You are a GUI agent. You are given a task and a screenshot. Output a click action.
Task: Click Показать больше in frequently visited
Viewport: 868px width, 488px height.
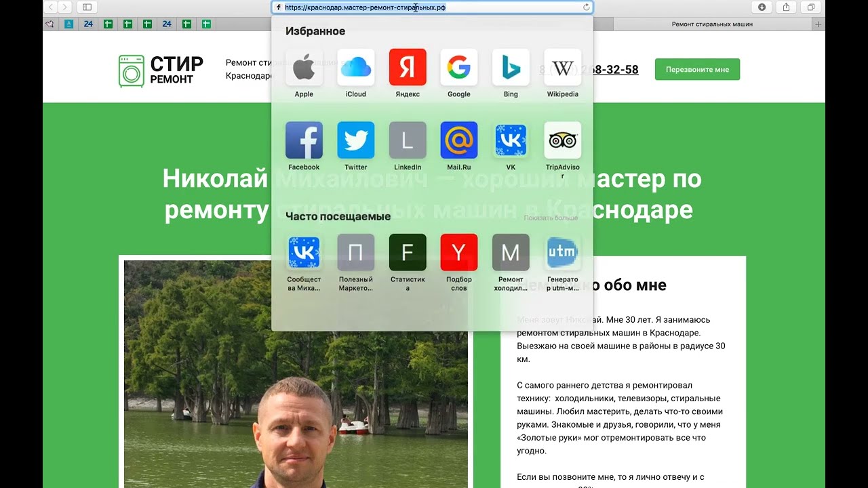tap(551, 218)
